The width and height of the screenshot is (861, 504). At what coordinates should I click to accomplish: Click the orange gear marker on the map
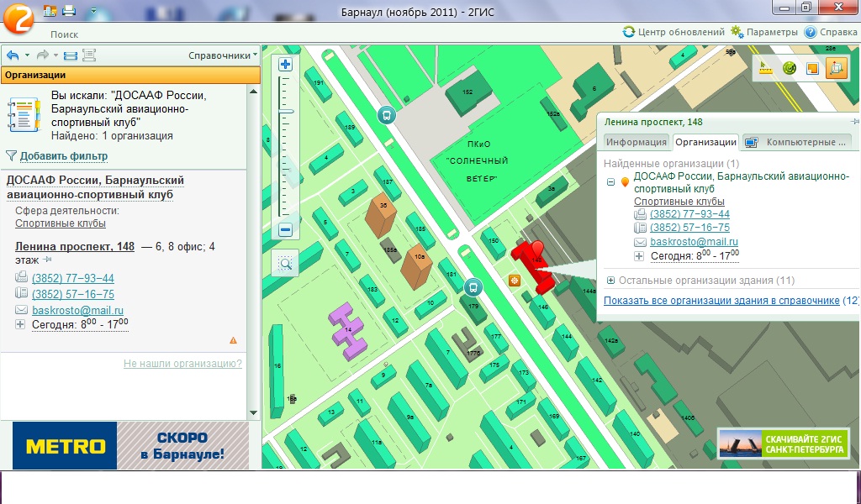tap(515, 281)
